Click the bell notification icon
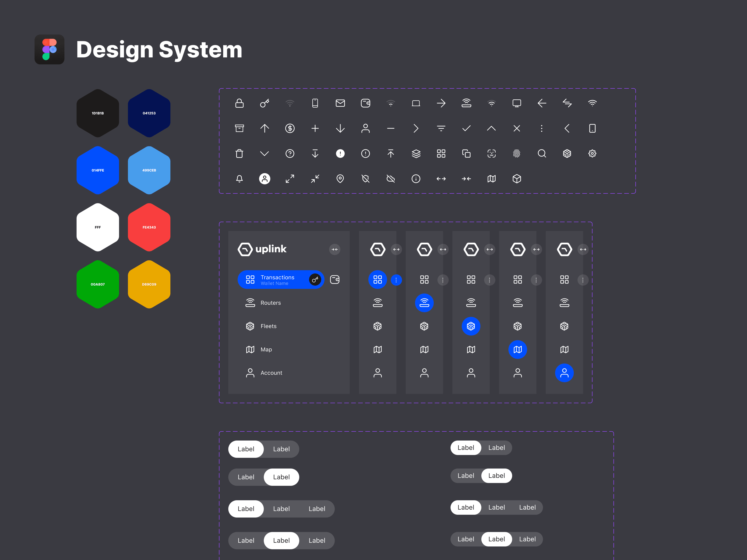This screenshot has height=560, width=747. (x=240, y=178)
